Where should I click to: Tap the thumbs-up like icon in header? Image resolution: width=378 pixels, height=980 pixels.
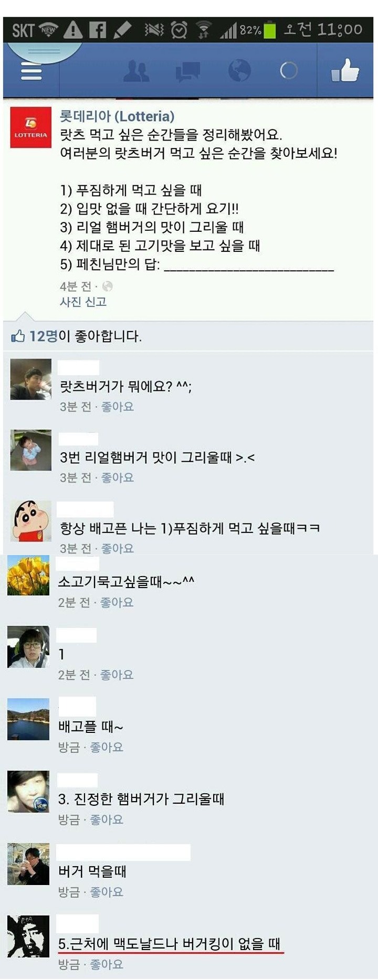point(345,70)
